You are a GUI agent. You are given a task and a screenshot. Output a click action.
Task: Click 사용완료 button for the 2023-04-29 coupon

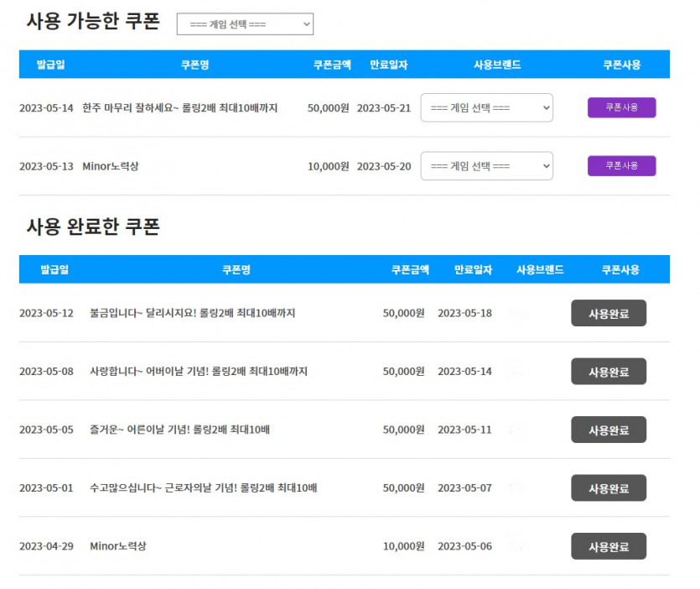[x=609, y=546]
